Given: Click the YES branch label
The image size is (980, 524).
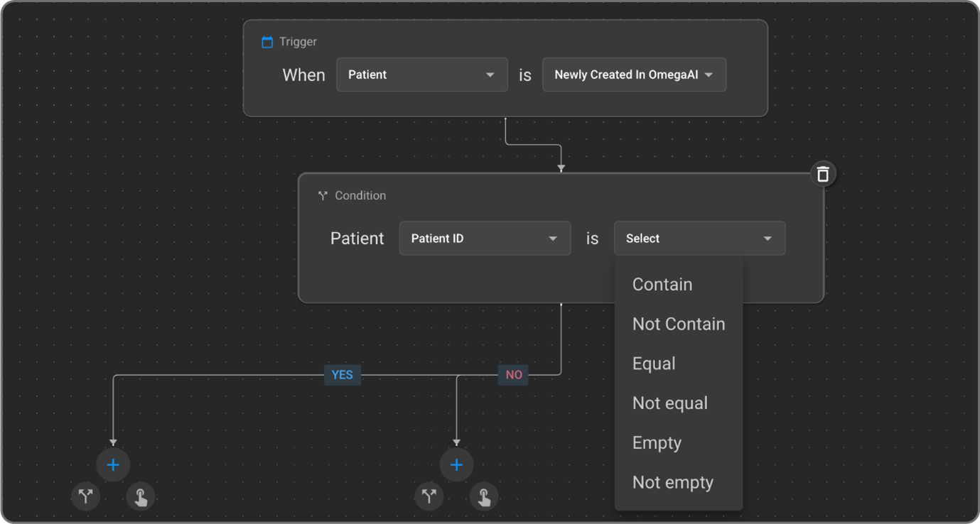Looking at the screenshot, I should pyautogui.click(x=343, y=375).
